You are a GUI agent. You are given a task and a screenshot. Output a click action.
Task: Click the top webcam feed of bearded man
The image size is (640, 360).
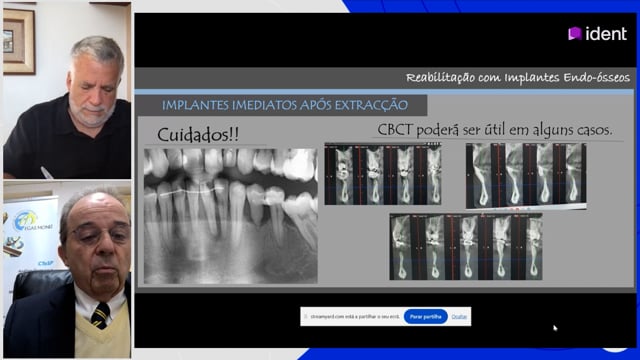tap(67, 91)
